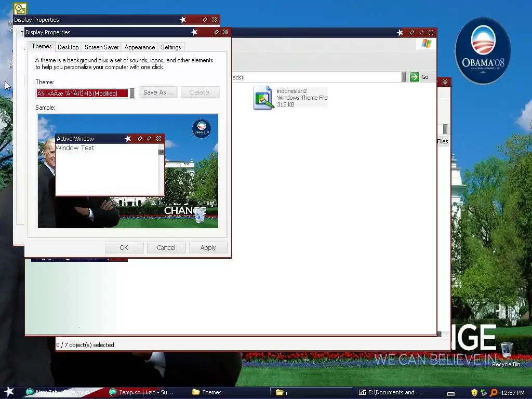This screenshot has height=399, width=532.
Task: Click the star icon in front Display Properties title bar
Action: point(194,32)
